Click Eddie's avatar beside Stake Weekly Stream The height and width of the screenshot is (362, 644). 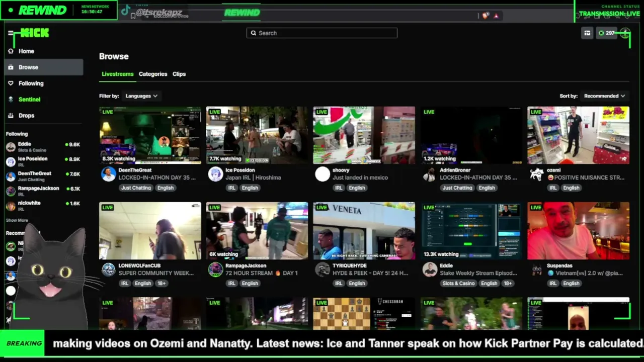pyautogui.click(x=430, y=269)
